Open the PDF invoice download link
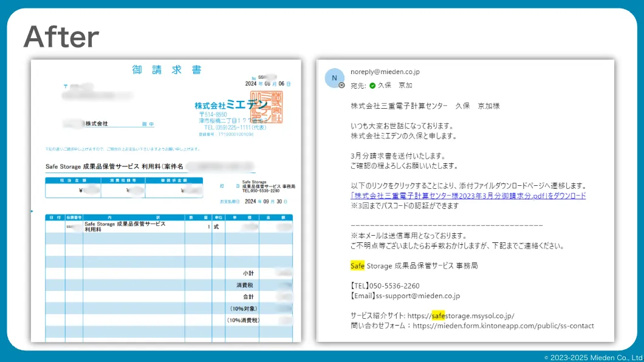Screen dimensions: 644x362 point(468,196)
